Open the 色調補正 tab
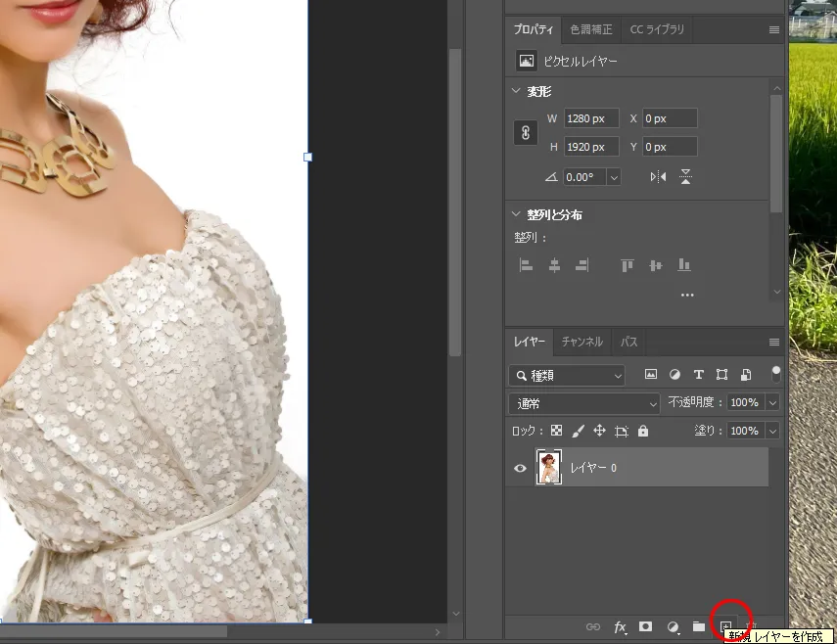This screenshot has width=837, height=644. 591,29
